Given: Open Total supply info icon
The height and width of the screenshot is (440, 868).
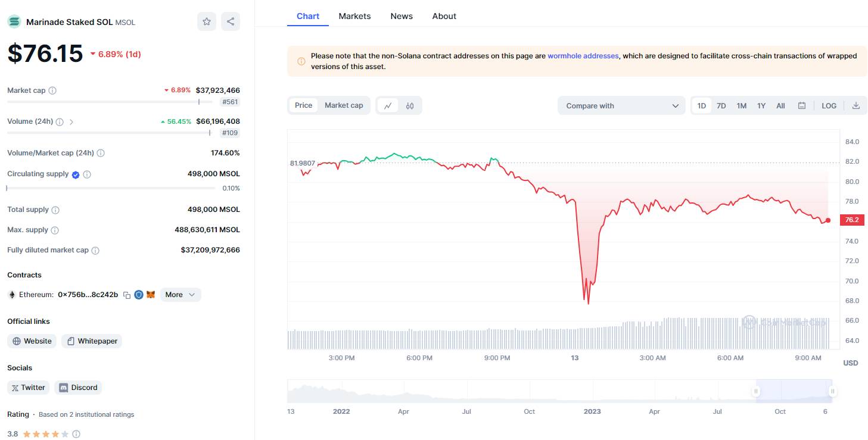Looking at the screenshot, I should coord(55,210).
